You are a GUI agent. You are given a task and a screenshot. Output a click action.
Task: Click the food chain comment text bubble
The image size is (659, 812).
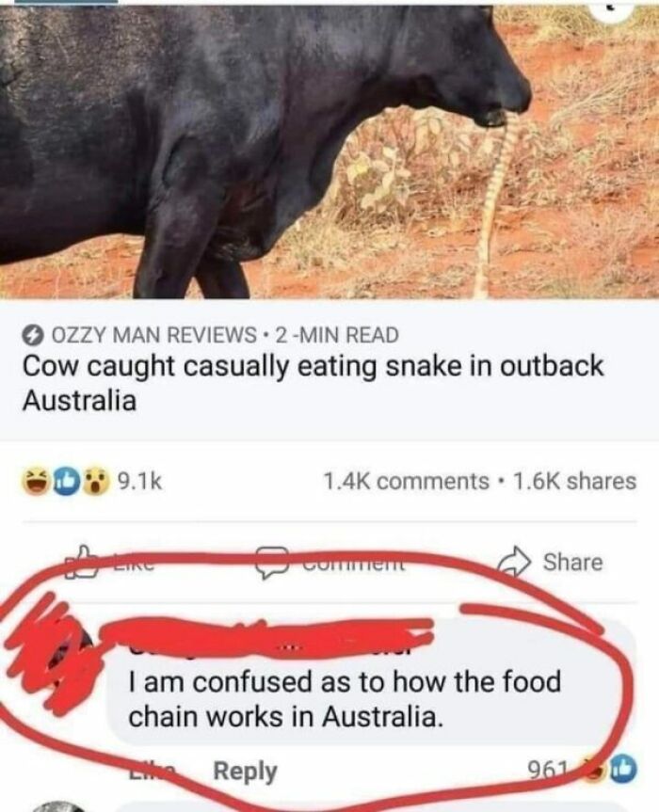(370, 684)
